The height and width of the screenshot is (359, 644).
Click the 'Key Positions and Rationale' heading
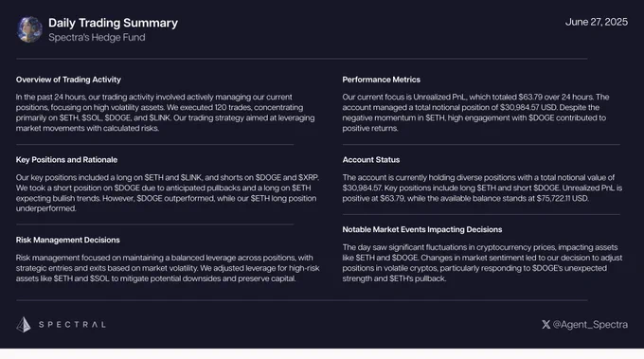(x=66, y=160)
